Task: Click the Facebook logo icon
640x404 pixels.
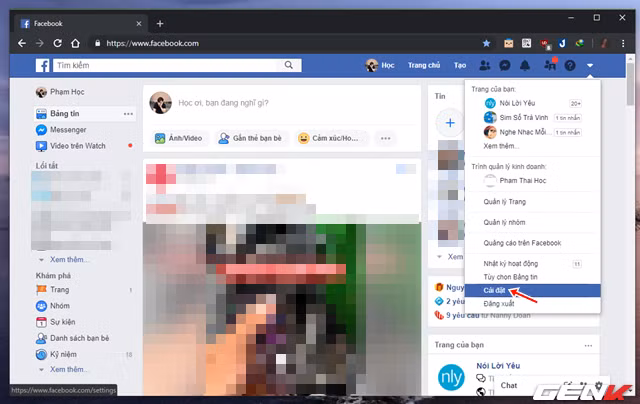Action: [x=42, y=65]
